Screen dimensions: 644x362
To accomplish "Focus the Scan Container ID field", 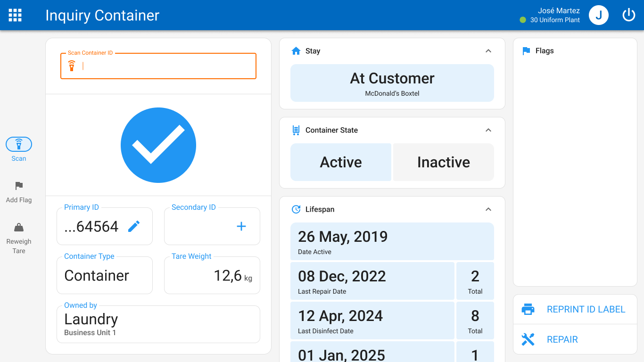I will coord(158,66).
